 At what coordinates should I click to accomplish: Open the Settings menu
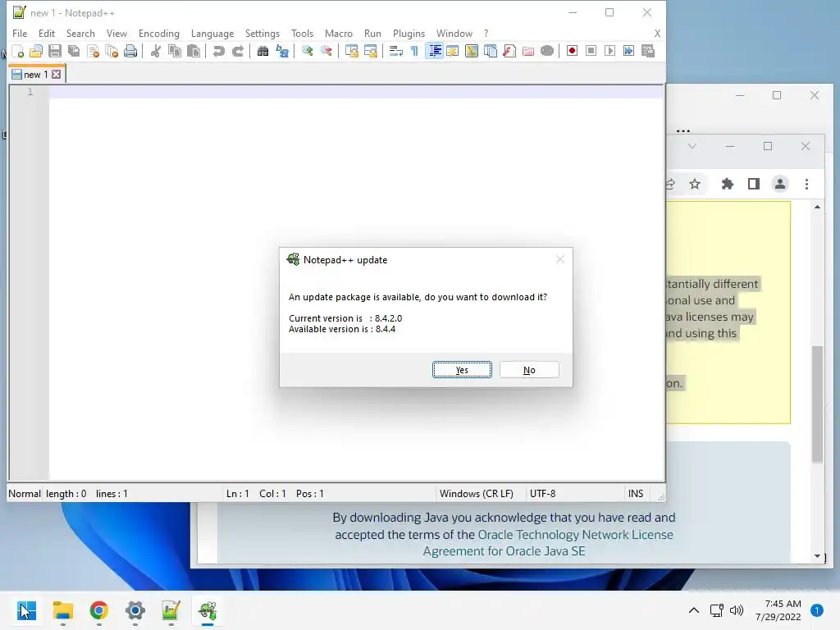(x=262, y=33)
